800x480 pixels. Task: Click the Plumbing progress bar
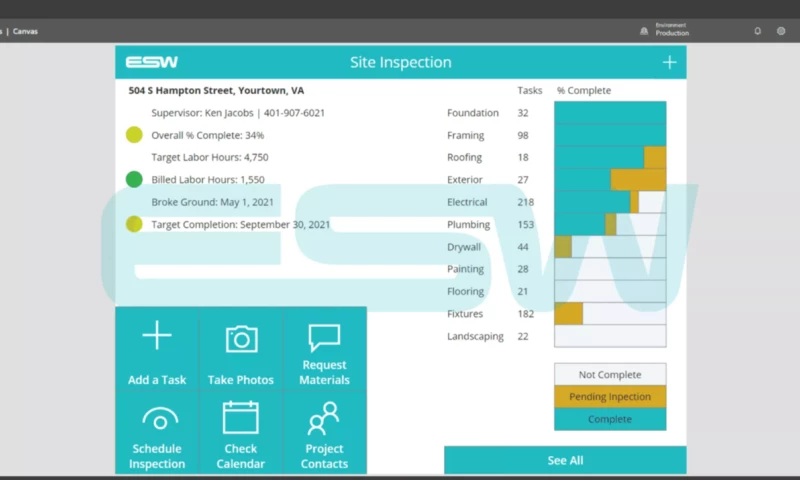click(x=610, y=224)
